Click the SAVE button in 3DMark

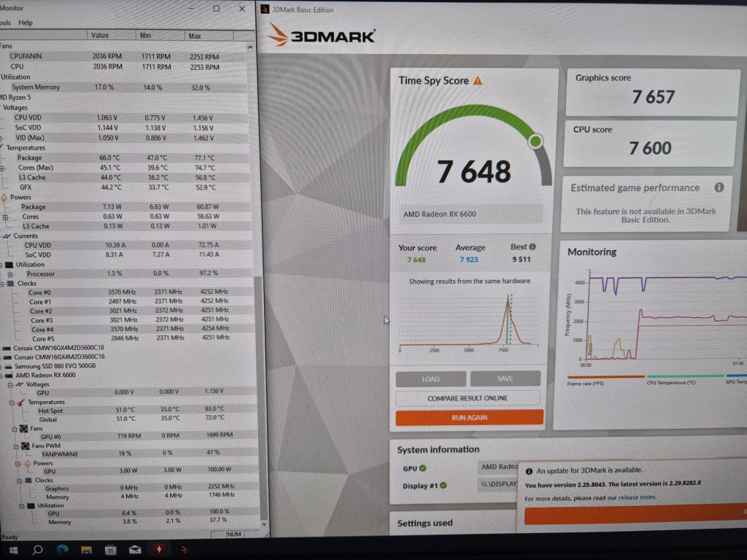(x=505, y=378)
